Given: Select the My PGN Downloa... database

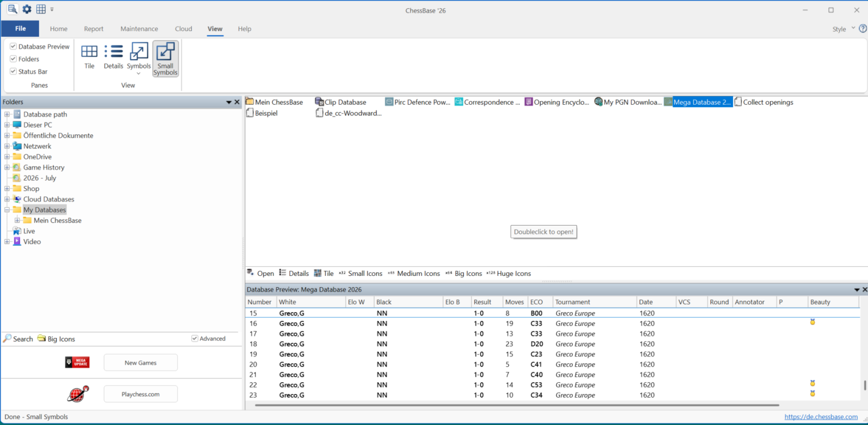Looking at the screenshot, I should [628, 102].
